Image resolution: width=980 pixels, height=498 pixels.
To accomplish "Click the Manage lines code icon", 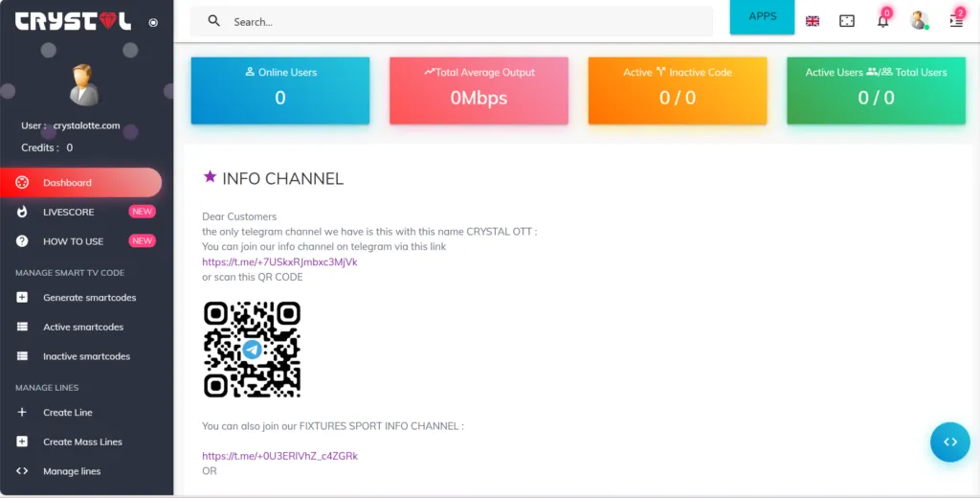I will point(22,470).
